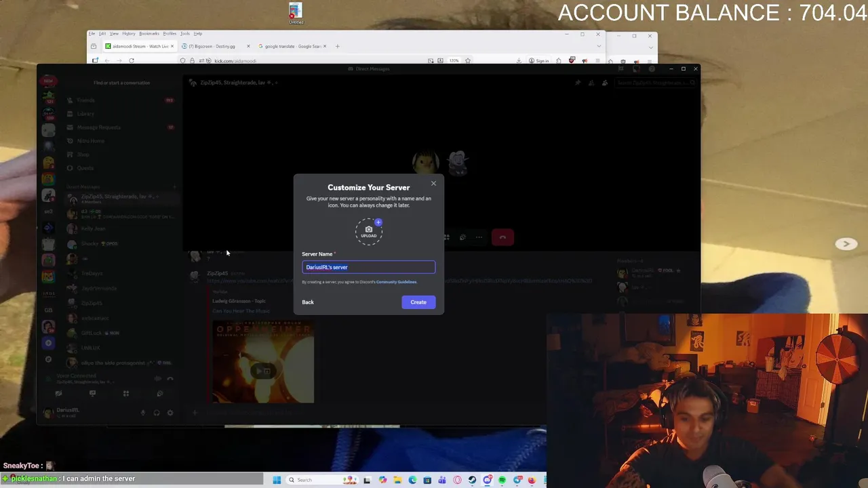Click the Server Name input field
The width and height of the screenshot is (868, 488).
pos(368,267)
